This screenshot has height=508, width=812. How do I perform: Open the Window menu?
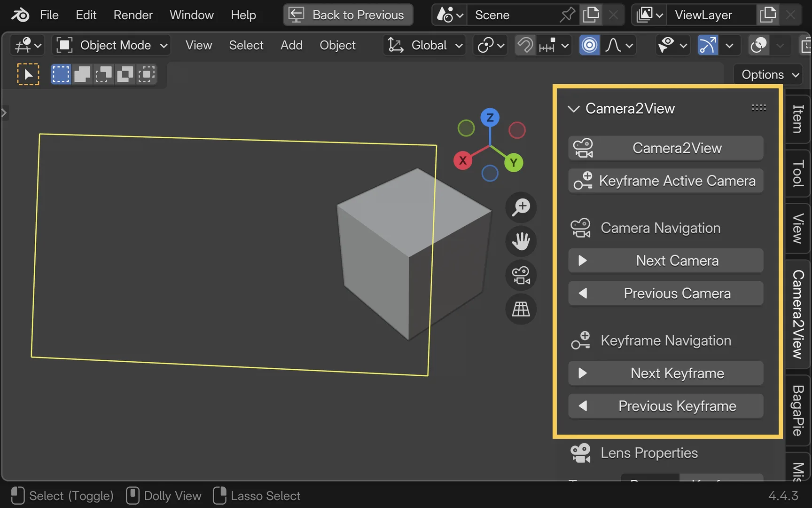(192, 15)
